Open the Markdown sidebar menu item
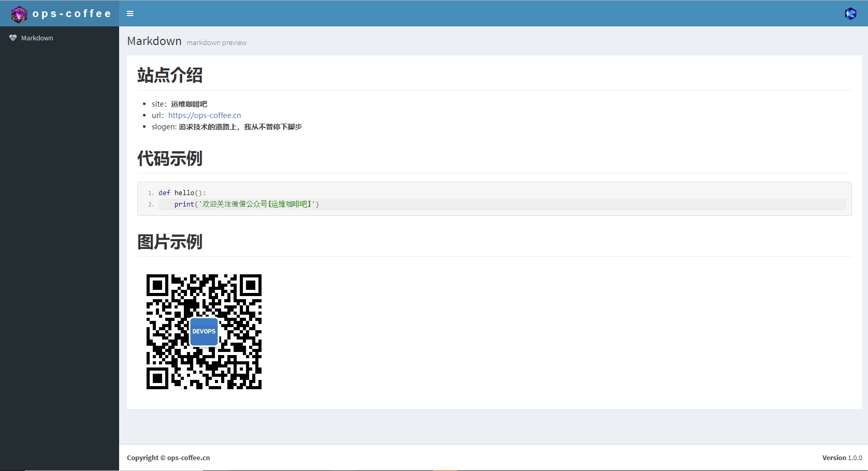 (60, 38)
